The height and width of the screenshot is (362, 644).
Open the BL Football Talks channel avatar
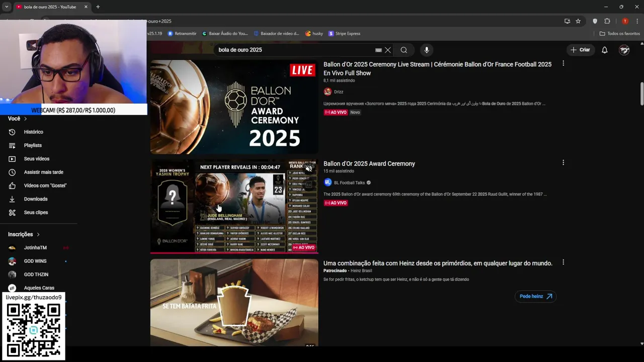pyautogui.click(x=328, y=183)
